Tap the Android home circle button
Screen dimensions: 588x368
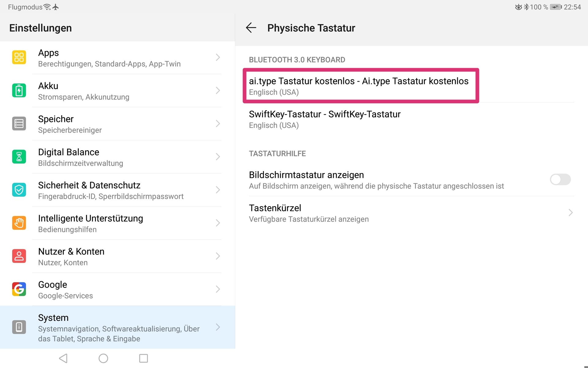tap(103, 358)
